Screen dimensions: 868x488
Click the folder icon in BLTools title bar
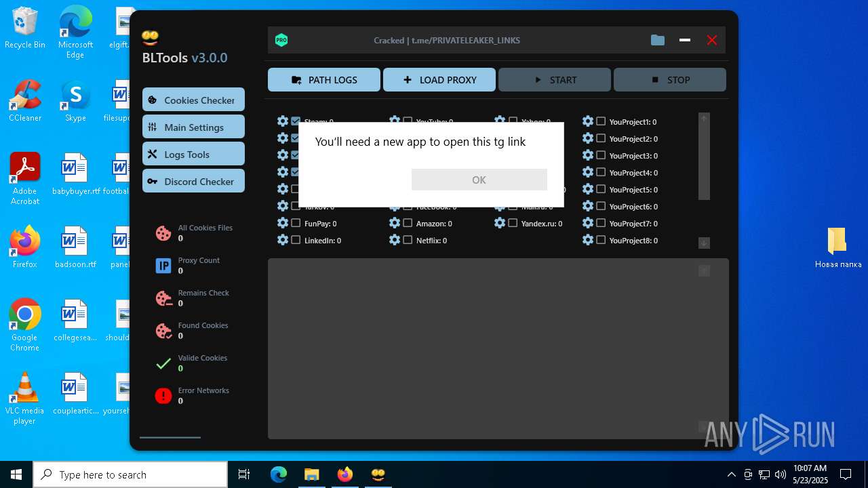pyautogui.click(x=658, y=40)
